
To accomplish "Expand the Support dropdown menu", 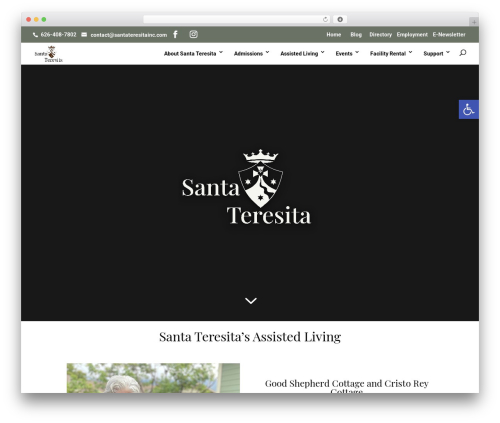I will click(436, 53).
